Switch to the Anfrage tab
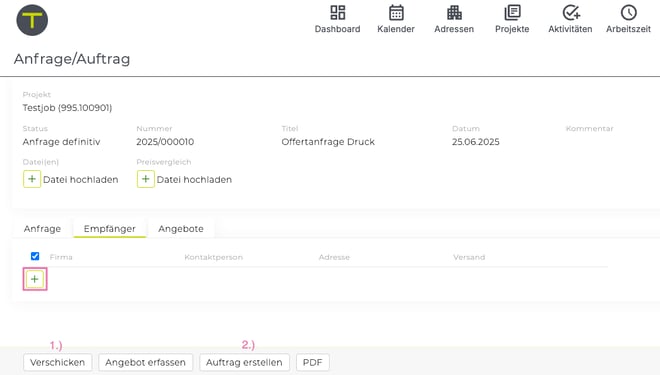 [42, 229]
